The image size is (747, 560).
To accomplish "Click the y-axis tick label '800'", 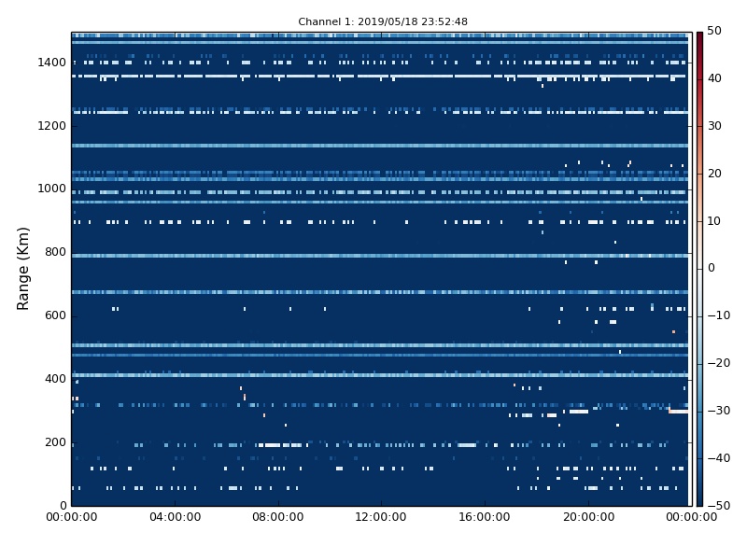I will click(55, 252).
